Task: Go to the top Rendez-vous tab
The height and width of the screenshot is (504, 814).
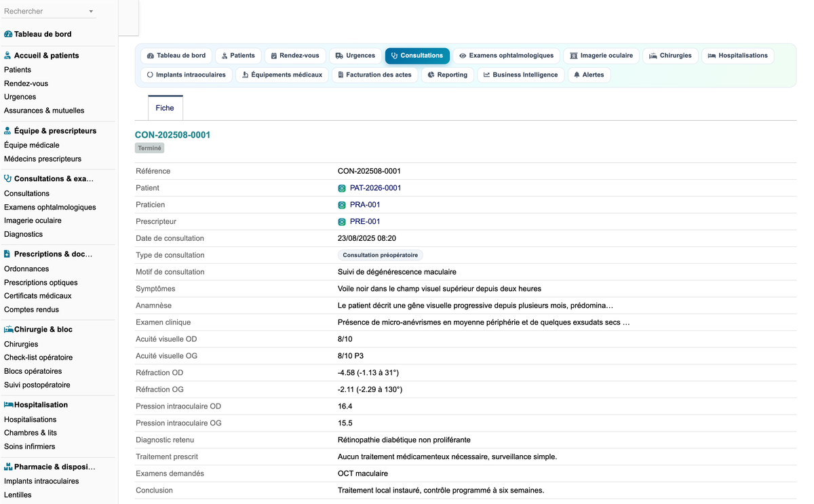Action: pyautogui.click(x=294, y=56)
